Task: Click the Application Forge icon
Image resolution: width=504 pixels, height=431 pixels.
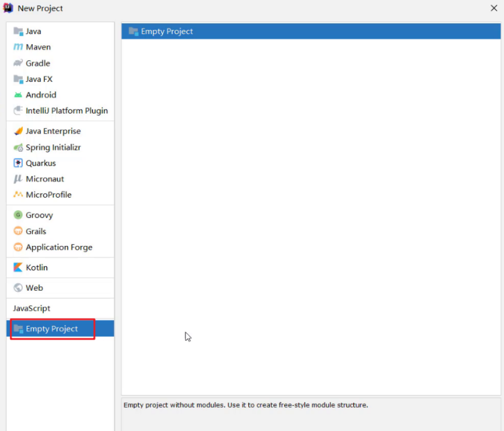Action: point(18,247)
